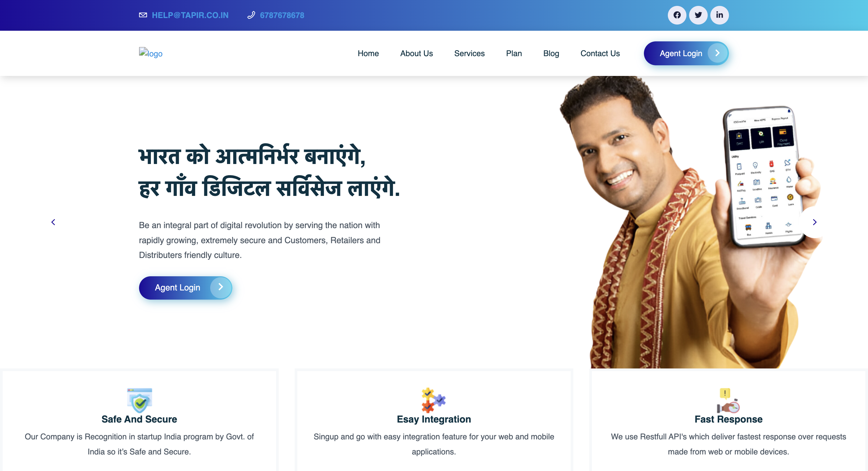
Task: Open Contact Us from navigation
Action: click(x=600, y=53)
